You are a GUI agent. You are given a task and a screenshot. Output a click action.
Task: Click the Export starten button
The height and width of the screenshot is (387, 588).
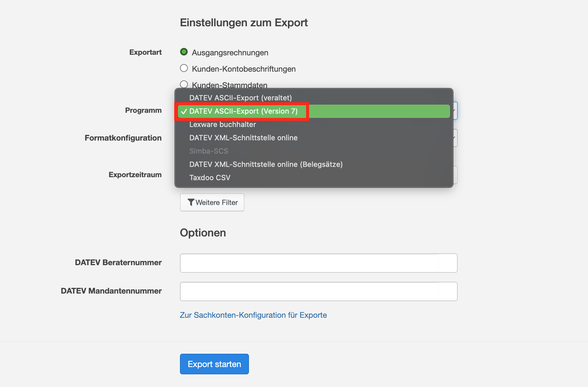214,364
